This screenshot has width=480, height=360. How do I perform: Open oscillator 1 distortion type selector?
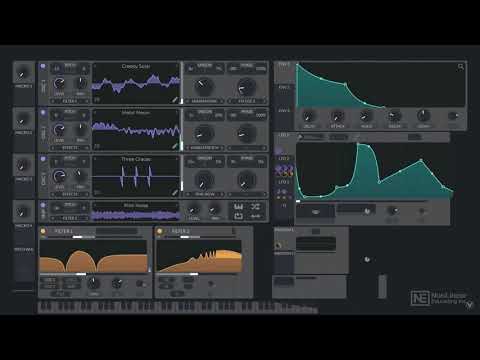click(x=247, y=101)
